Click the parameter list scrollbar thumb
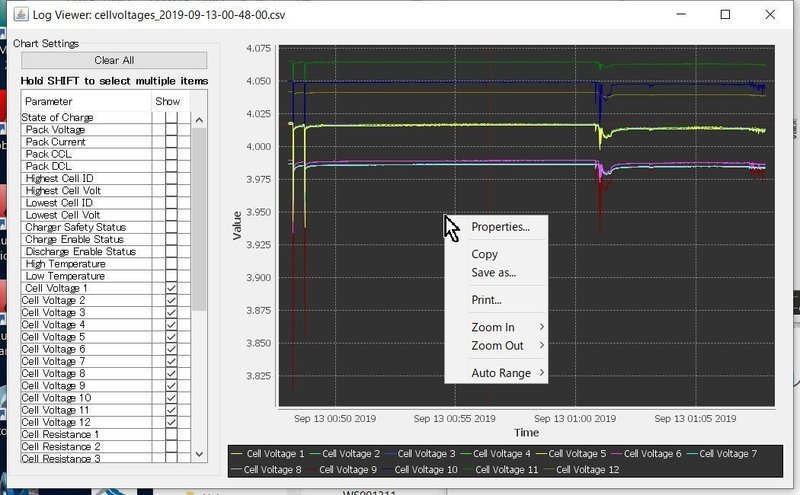 point(199,218)
